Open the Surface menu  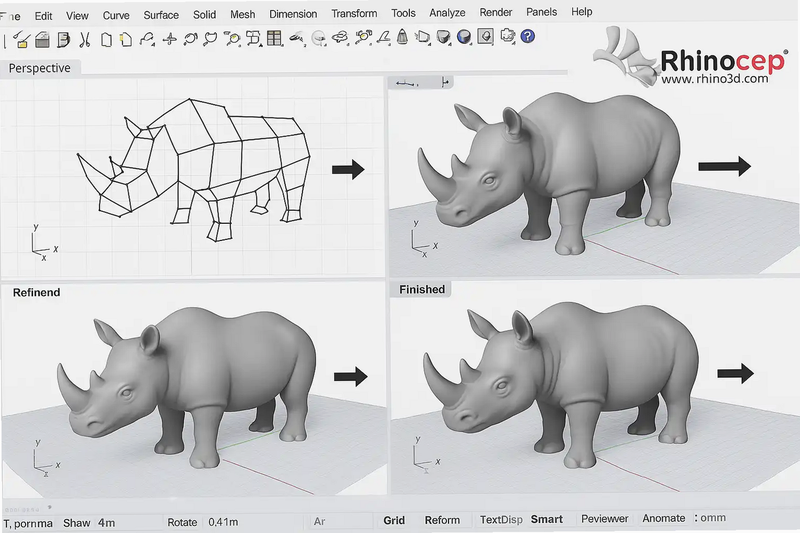(x=161, y=15)
